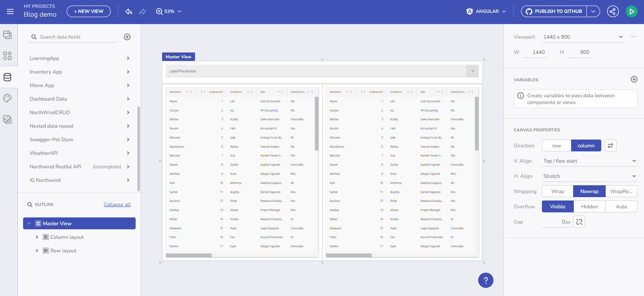644x296 pixels.
Task: Expand the Inventory App data source
Action: click(128, 72)
